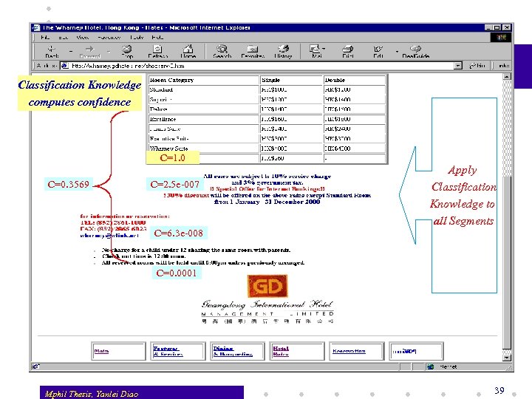The height and width of the screenshot is (399, 532).
Task: Go to the Home page icon
Action: [x=188, y=52]
